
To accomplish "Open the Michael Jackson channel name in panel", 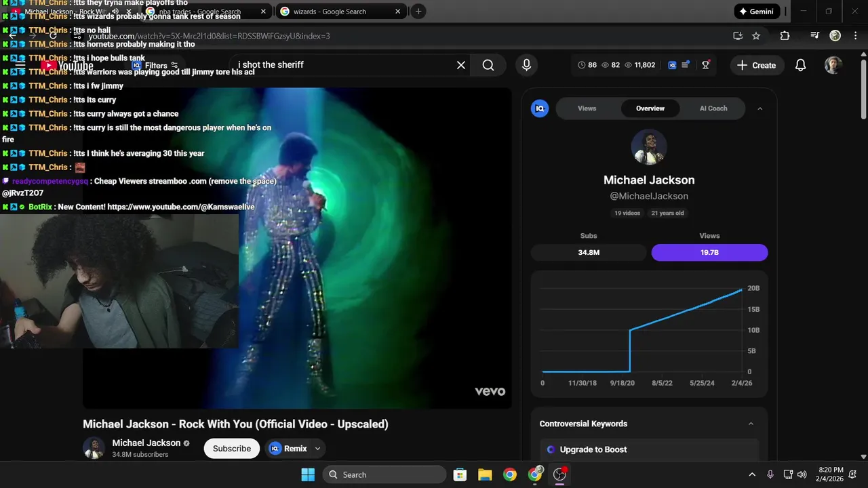I will (x=649, y=180).
